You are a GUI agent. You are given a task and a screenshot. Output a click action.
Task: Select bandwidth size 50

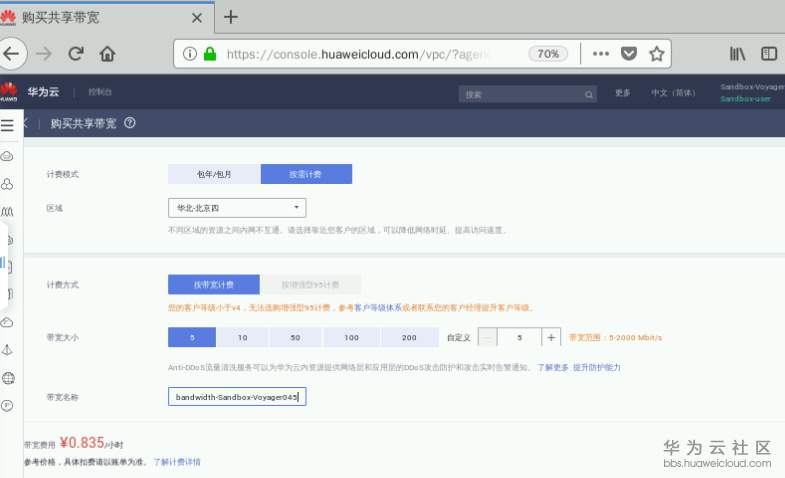295,337
